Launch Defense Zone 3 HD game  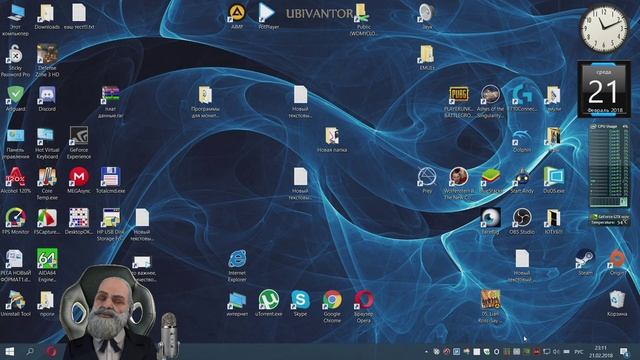(47, 60)
